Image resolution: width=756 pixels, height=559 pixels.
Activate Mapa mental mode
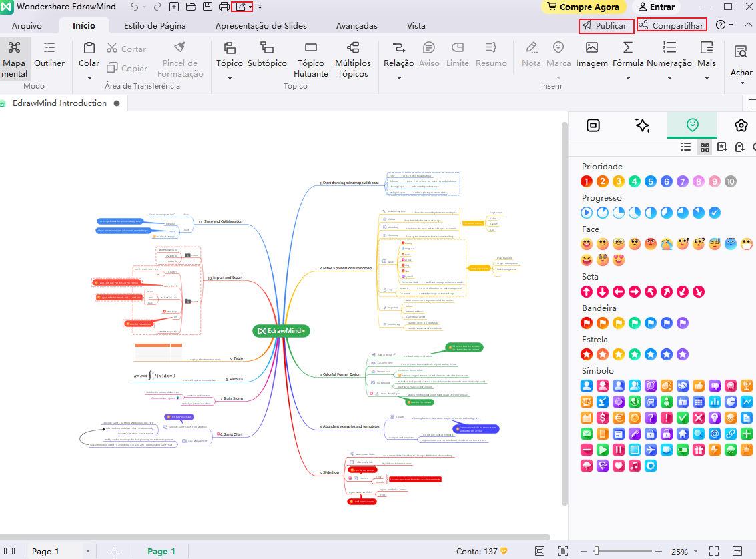point(15,59)
